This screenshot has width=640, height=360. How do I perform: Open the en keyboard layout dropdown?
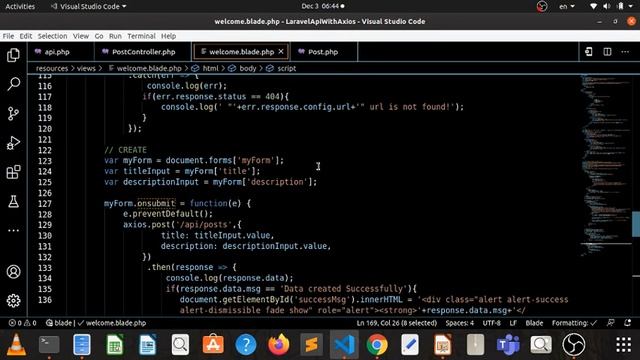click(x=567, y=6)
